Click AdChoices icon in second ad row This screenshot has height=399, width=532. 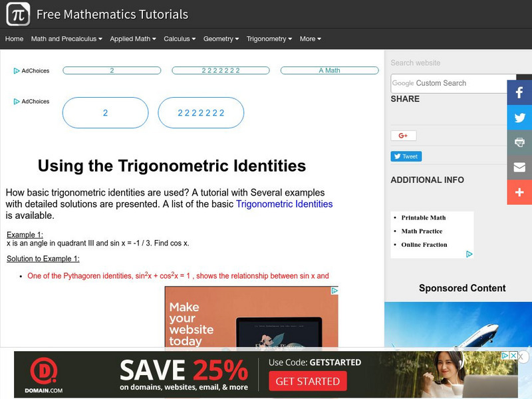(17, 102)
